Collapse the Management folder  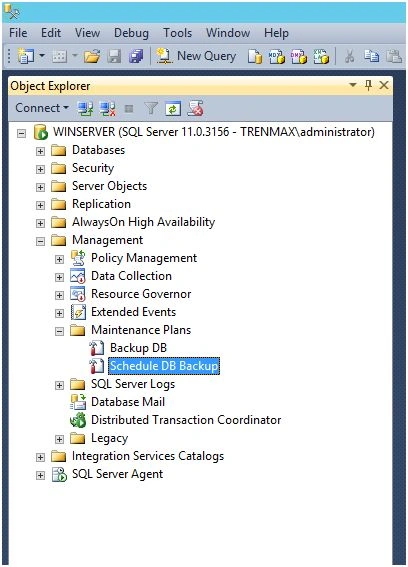click(x=40, y=241)
